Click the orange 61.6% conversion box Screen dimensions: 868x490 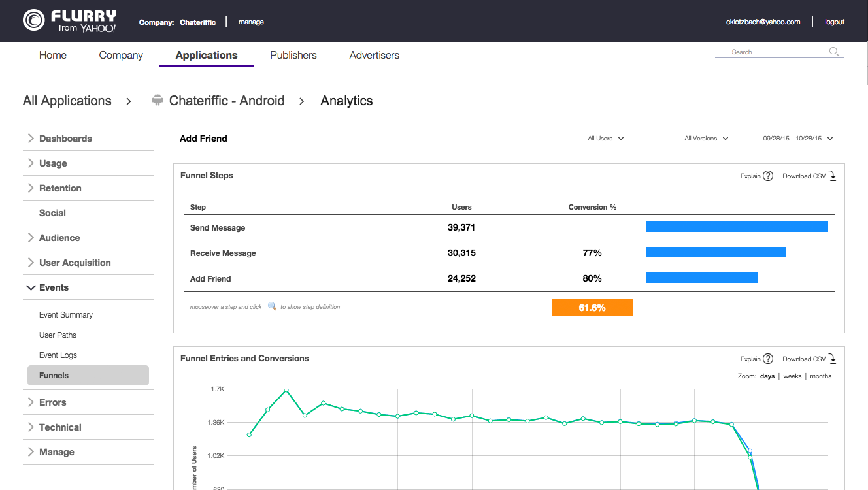click(x=592, y=308)
